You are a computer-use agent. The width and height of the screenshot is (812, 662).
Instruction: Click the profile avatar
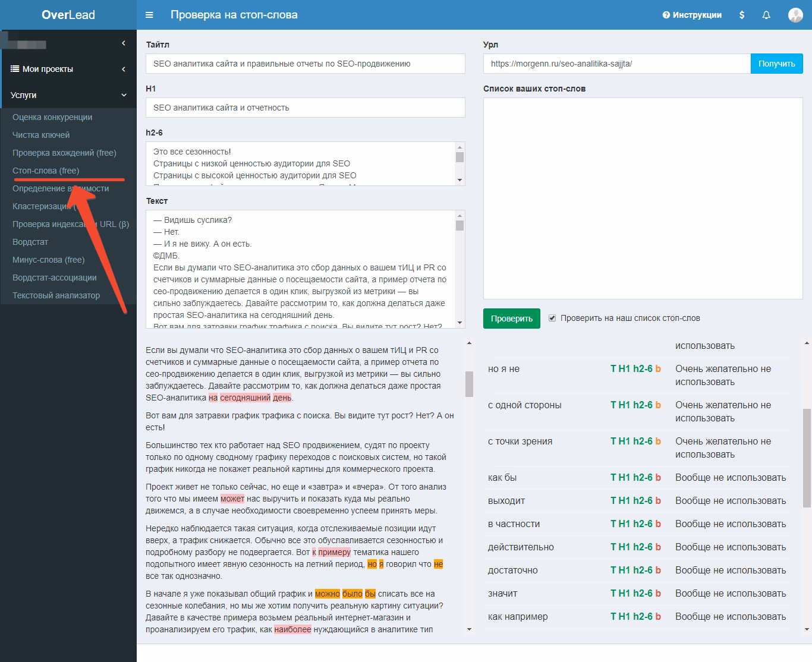point(795,15)
